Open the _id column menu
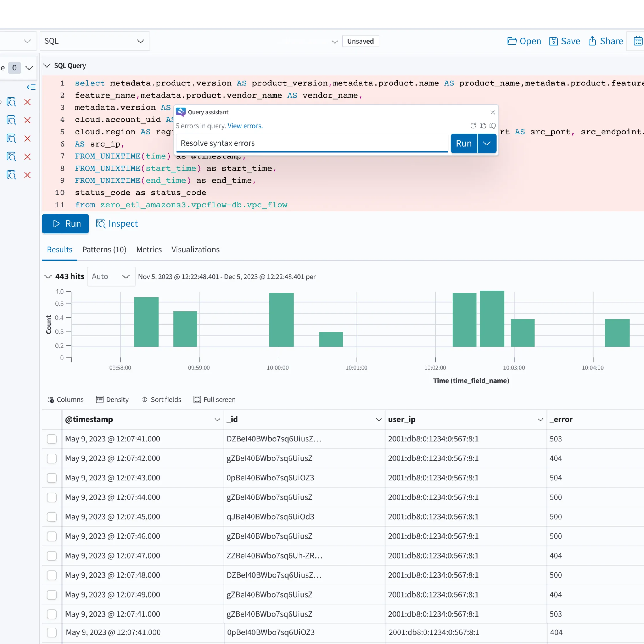 tap(379, 419)
